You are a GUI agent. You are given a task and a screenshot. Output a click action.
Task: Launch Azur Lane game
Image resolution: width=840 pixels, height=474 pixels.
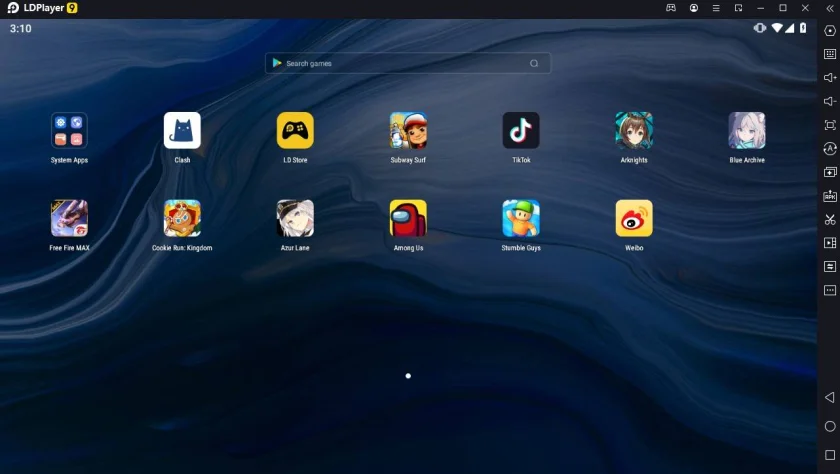pos(295,218)
